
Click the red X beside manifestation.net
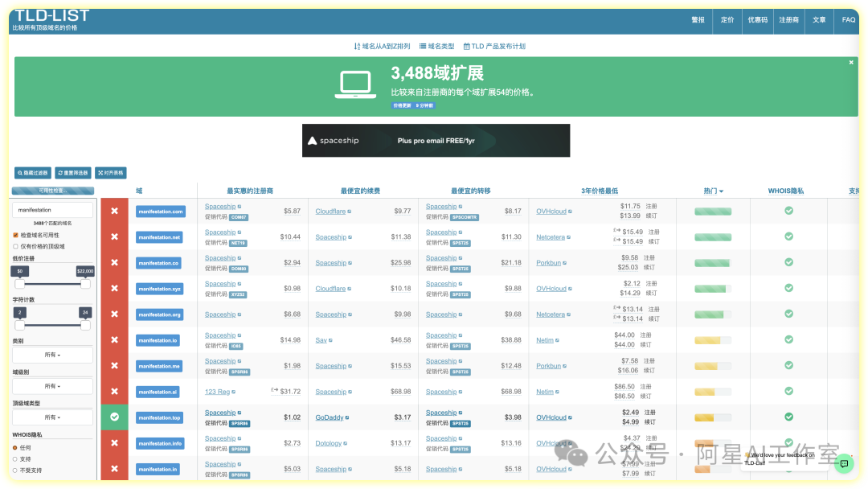pyautogui.click(x=115, y=236)
